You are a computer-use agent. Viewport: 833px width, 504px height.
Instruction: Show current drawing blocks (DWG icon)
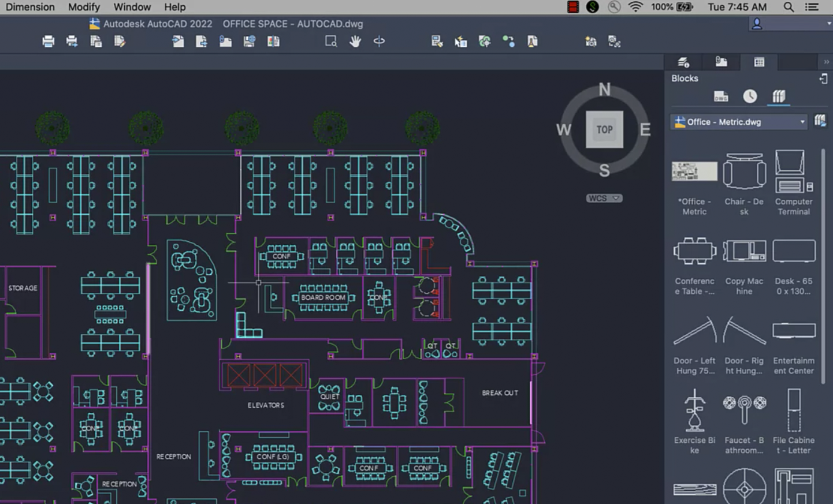click(x=720, y=96)
